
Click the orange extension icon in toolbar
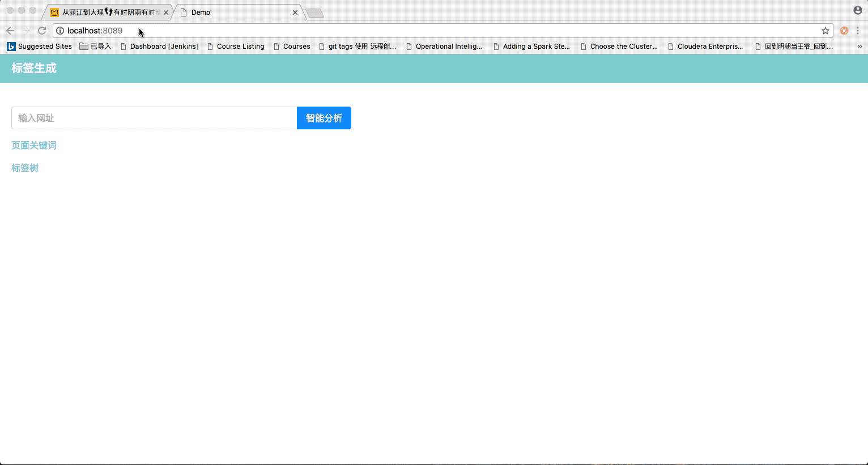coord(844,31)
